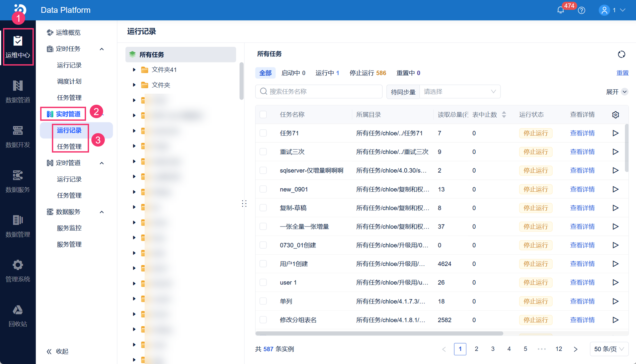Image resolution: width=636 pixels, height=364 pixels.
Task: Open the 数据管道 sidebar module
Action: click(x=18, y=91)
